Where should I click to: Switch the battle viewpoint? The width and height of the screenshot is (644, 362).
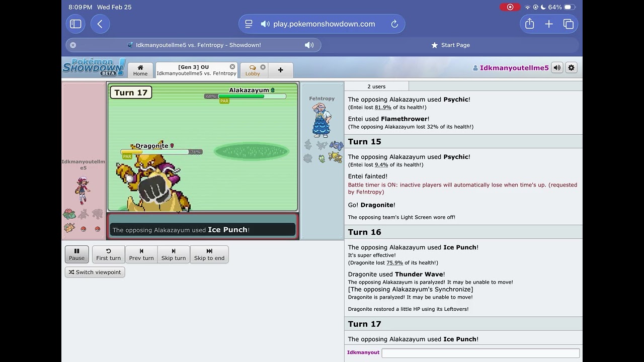[x=95, y=272]
